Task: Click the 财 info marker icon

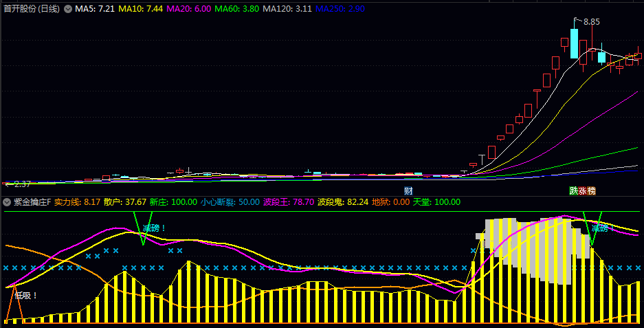Action: point(408,190)
